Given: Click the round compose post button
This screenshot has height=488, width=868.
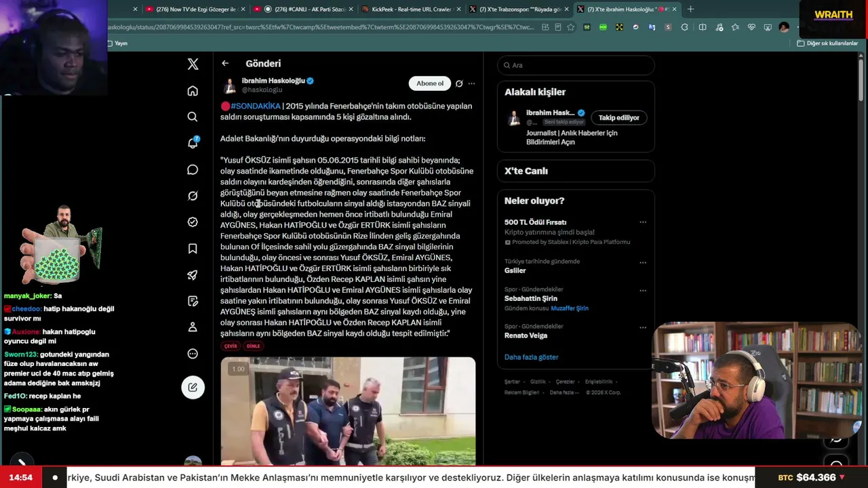Looking at the screenshot, I should 193,387.
